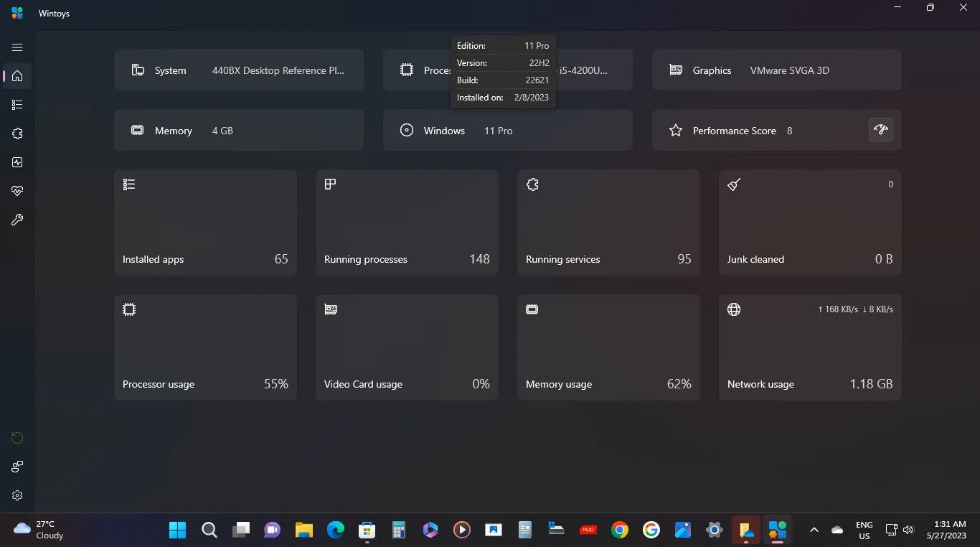Open Microsoft Edge from the taskbar

[x=336, y=530]
